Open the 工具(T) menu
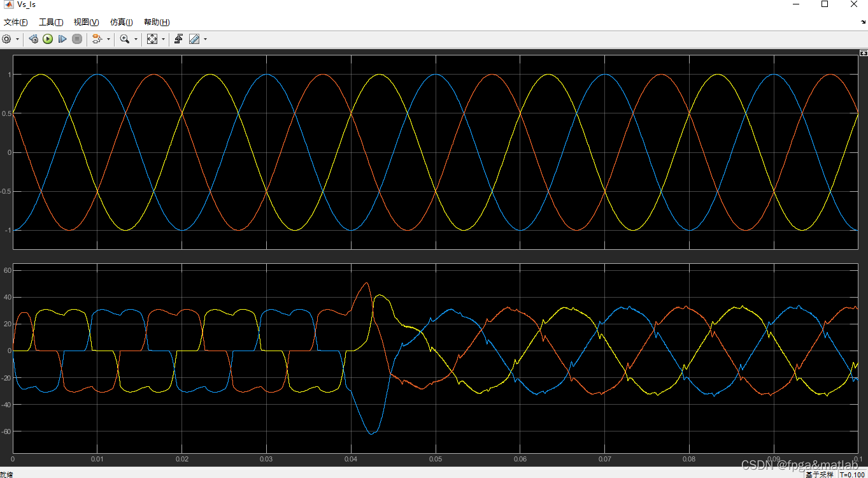 click(51, 22)
